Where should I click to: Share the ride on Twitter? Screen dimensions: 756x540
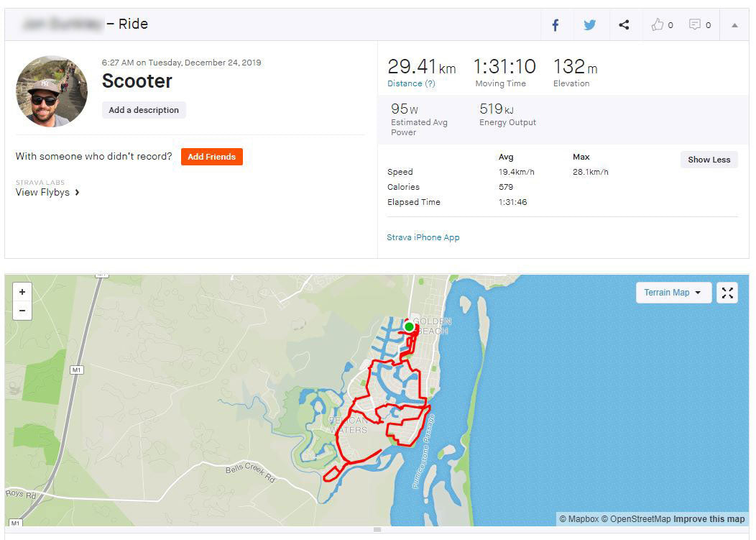590,24
